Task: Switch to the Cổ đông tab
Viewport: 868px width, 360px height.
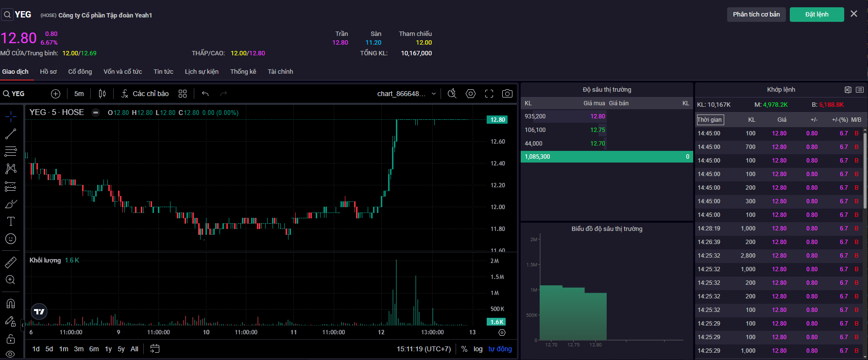Action: click(80, 72)
